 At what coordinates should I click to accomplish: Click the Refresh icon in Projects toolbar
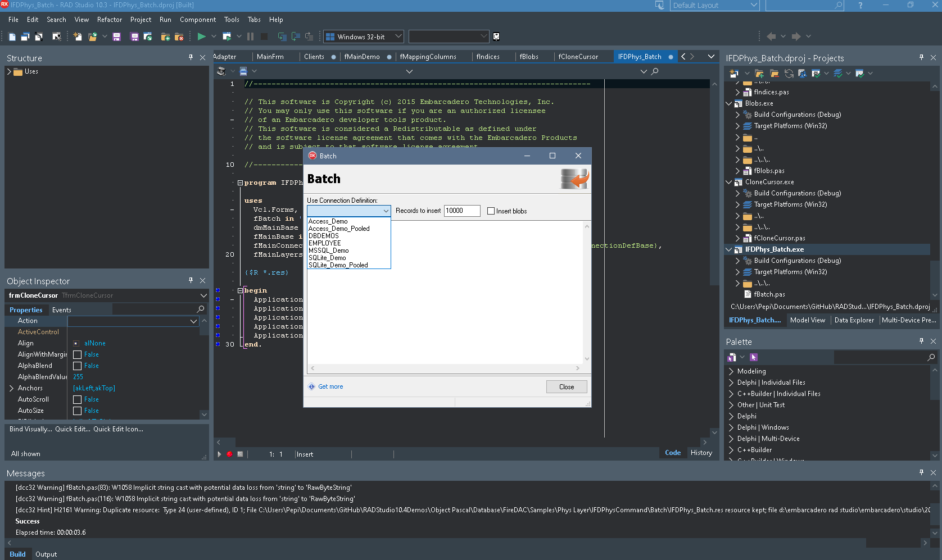pos(789,74)
